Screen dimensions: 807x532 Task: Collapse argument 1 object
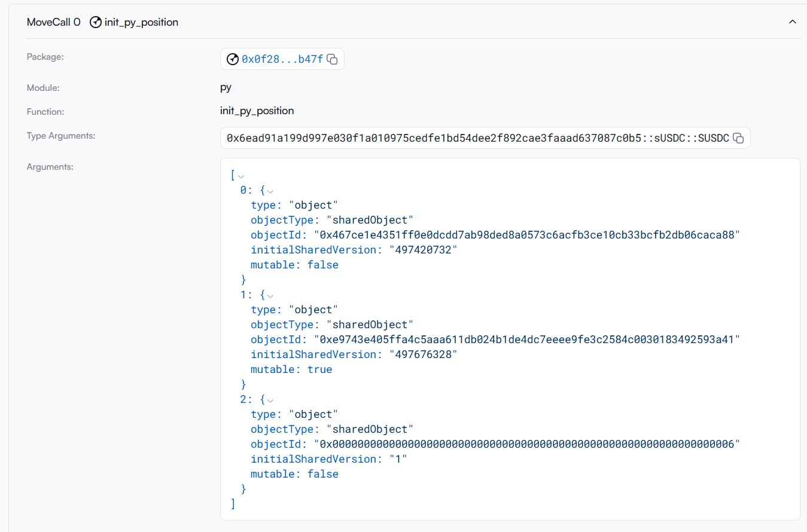coord(270,295)
